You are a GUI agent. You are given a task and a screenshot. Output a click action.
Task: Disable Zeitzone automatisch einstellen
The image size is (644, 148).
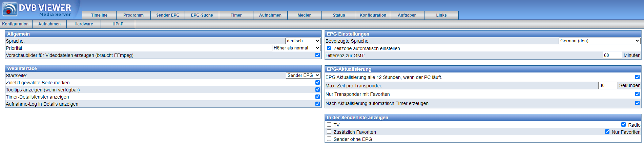(329, 48)
